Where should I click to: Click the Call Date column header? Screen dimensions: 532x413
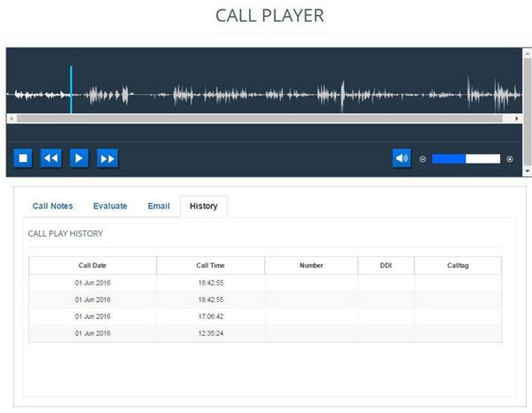pyautogui.click(x=92, y=265)
